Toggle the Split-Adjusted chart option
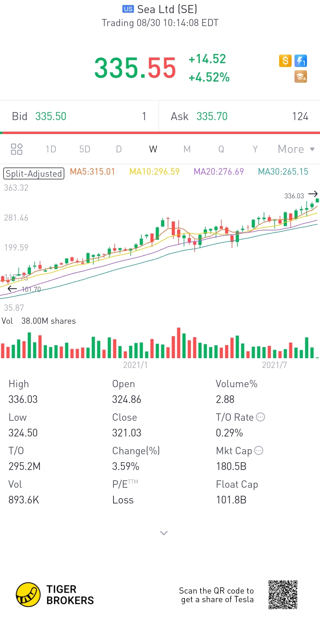The height and width of the screenshot is (644, 320). click(34, 173)
